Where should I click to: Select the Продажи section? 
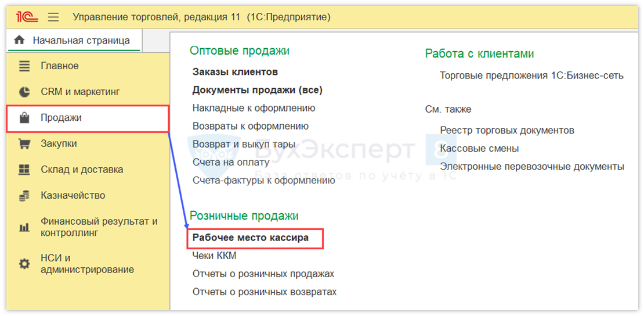coord(88,118)
